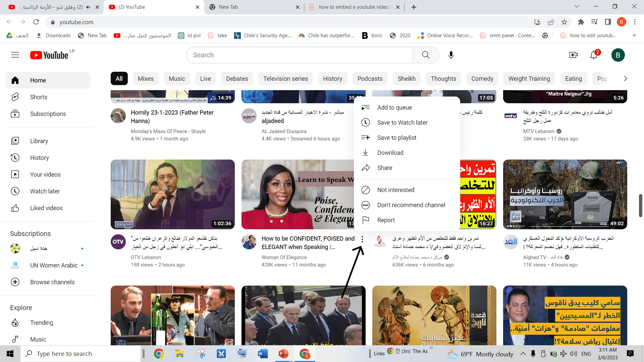The height and width of the screenshot is (362, 644).
Task: Click the YouTube logo
Action: (49, 55)
